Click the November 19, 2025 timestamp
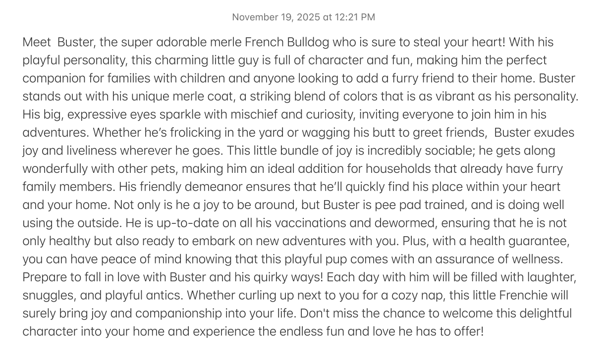The width and height of the screenshot is (607, 364). click(303, 17)
